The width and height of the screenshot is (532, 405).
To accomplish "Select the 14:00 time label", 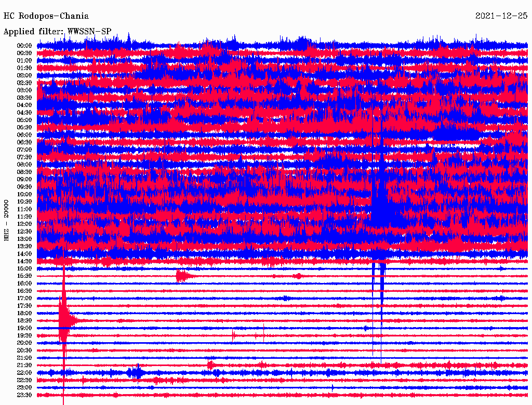I will [24, 254].
